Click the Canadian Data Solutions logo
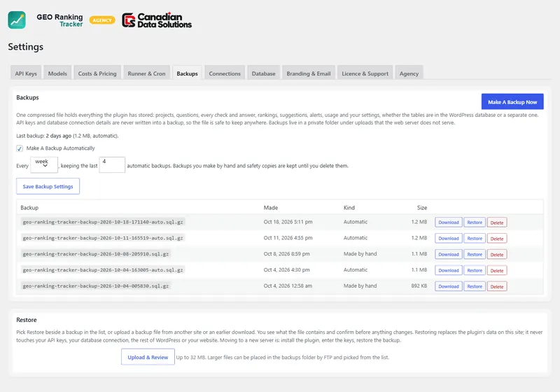 (x=157, y=20)
